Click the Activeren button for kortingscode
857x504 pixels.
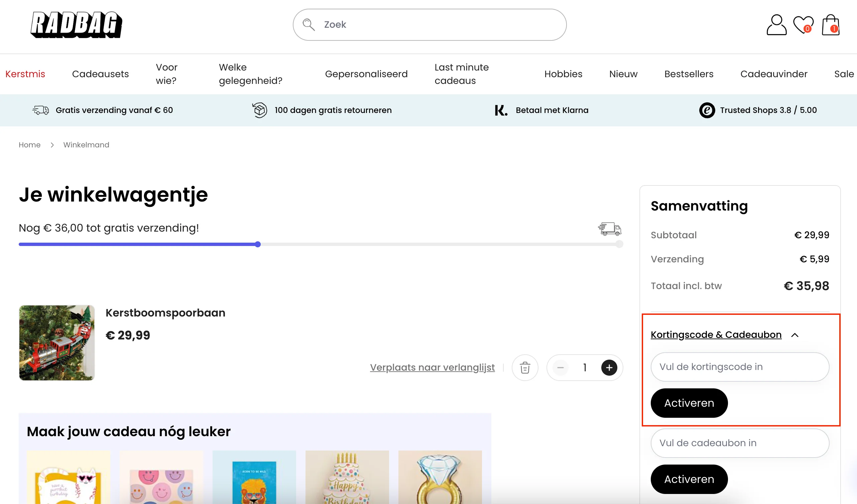[x=689, y=403]
